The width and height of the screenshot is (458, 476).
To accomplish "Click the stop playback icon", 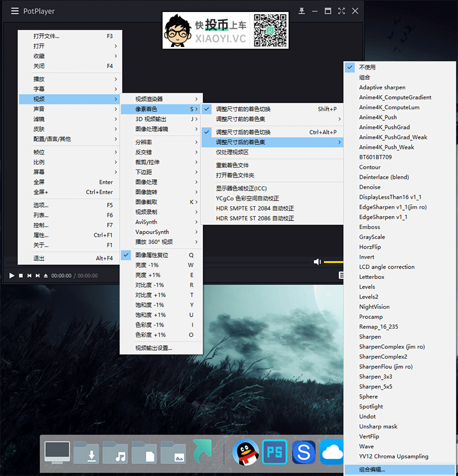I will click(21, 276).
